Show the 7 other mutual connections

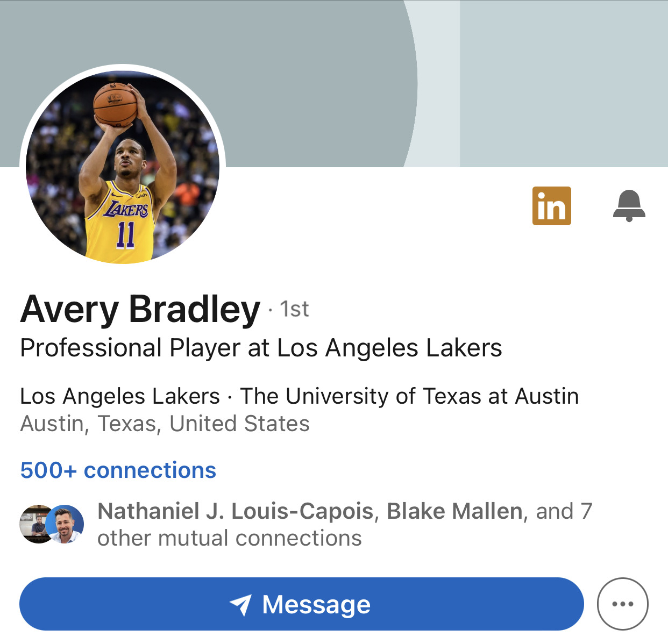pos(344,525)
